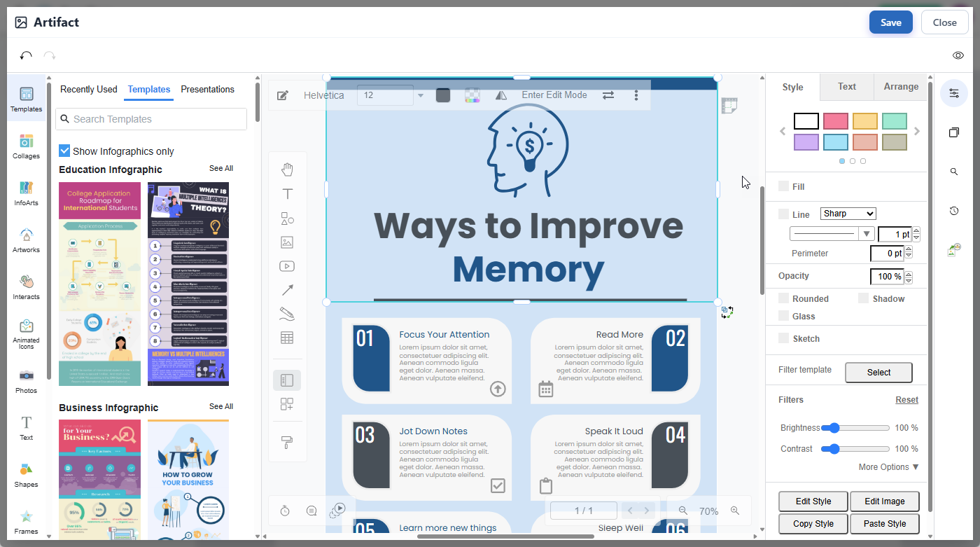Click the animation play icon

click(337, 511)
